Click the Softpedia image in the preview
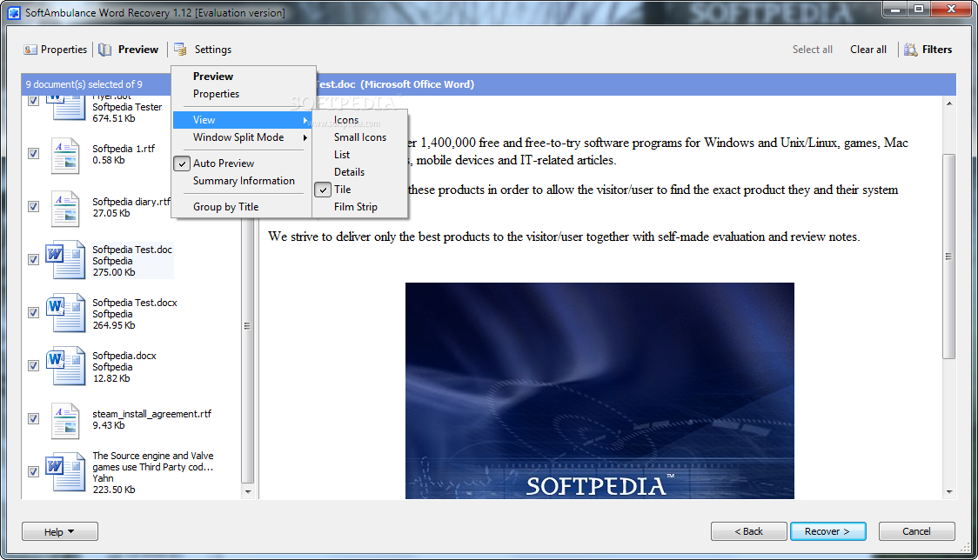978x560 pixels. [x=600, y=390]
